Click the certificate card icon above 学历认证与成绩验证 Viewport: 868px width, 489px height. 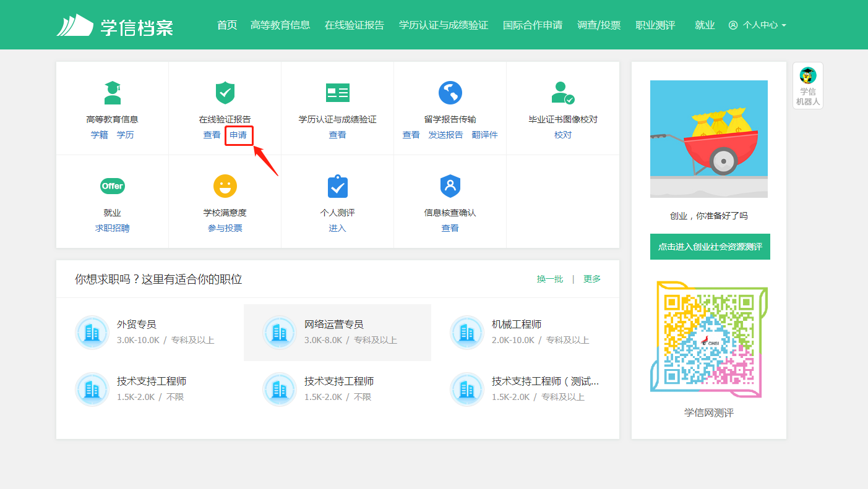click(x=337, y=93)
